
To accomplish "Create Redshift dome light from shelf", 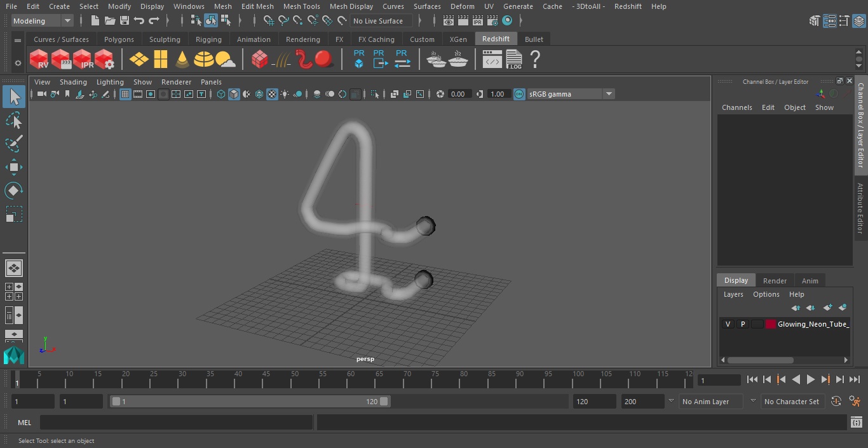I will [204, 60].
